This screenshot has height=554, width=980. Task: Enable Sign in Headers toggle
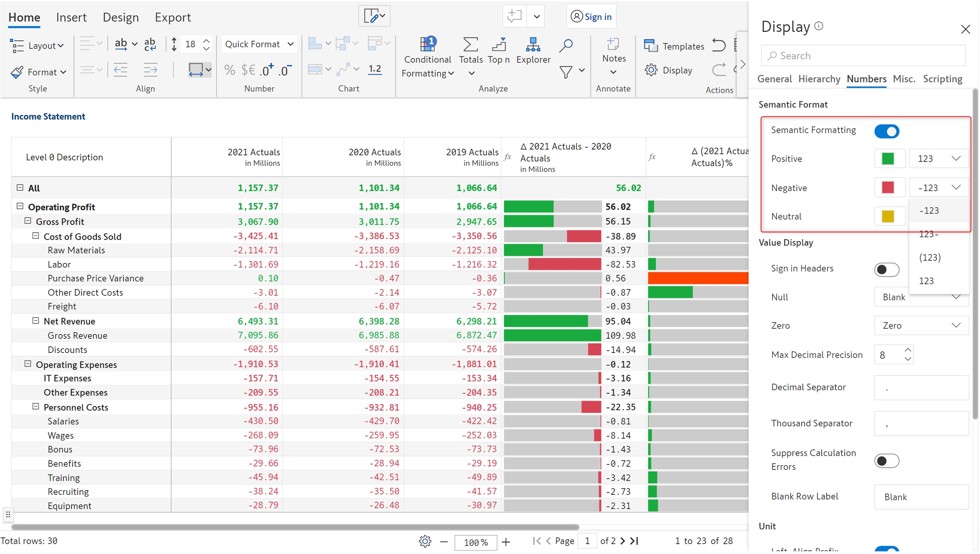tap(886, 269)
